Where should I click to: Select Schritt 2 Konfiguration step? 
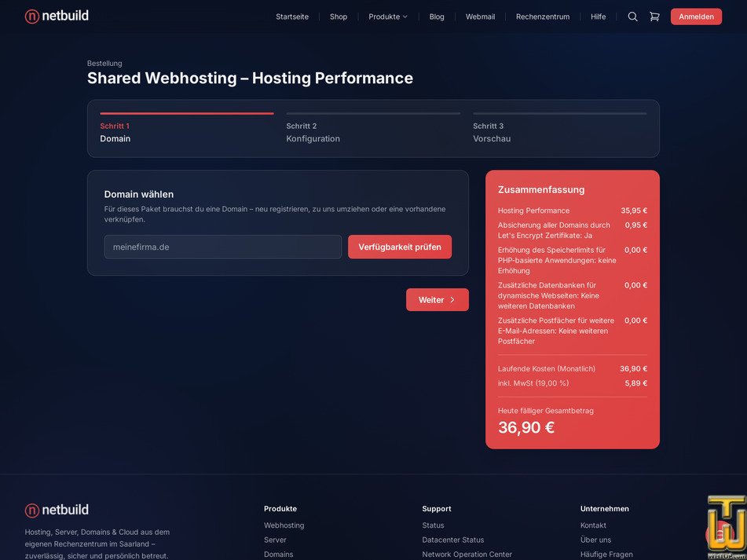(x=373, y=129)
